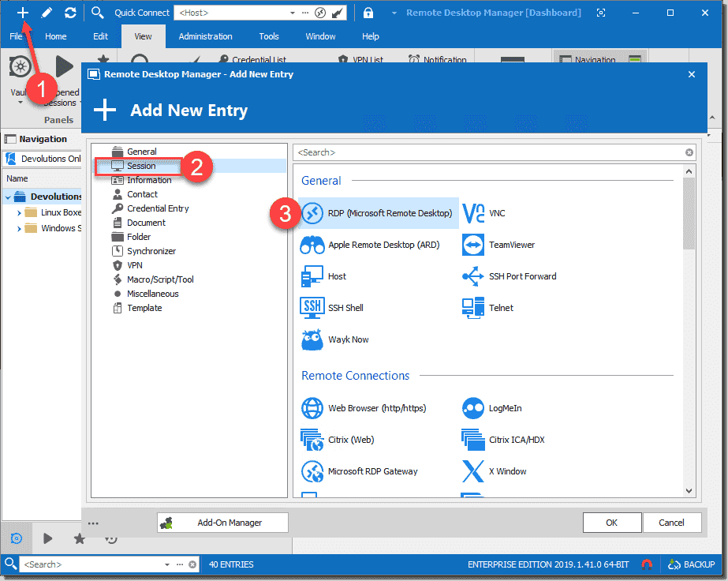Viewport: 728px width, 581px height.
Task: Select the Microsoft RDP Gateway connection
Action: pyautogui.click(x=371, y=471)
